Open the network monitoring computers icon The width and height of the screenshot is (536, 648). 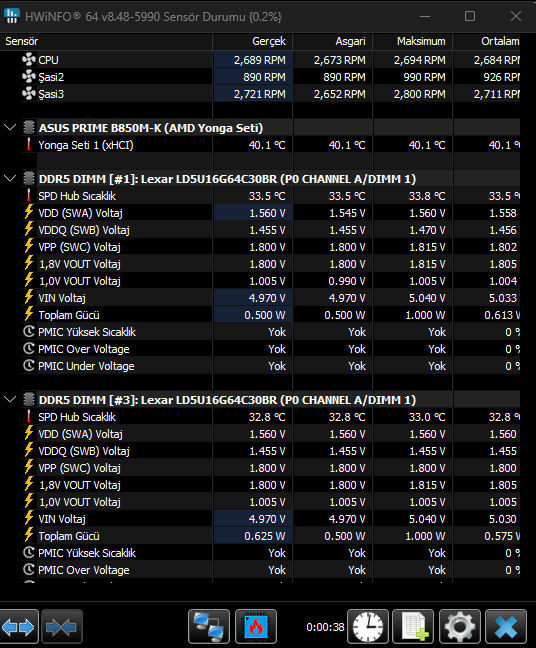209,627
